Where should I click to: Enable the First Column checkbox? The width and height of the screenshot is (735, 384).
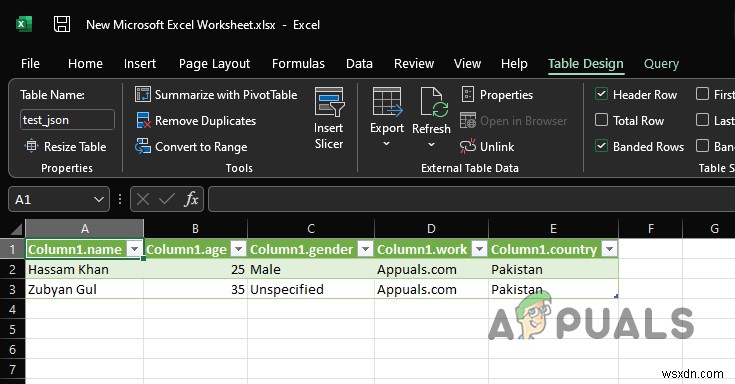point(702,94)
